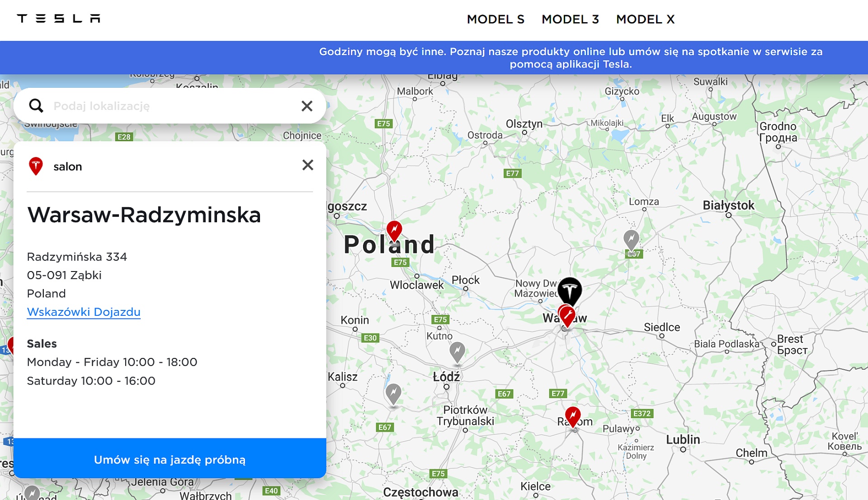Click the '05-091 Ząbki' postal line
Image resolution: width=868 pixels, height=500 pixels.
tap(64, 275)
